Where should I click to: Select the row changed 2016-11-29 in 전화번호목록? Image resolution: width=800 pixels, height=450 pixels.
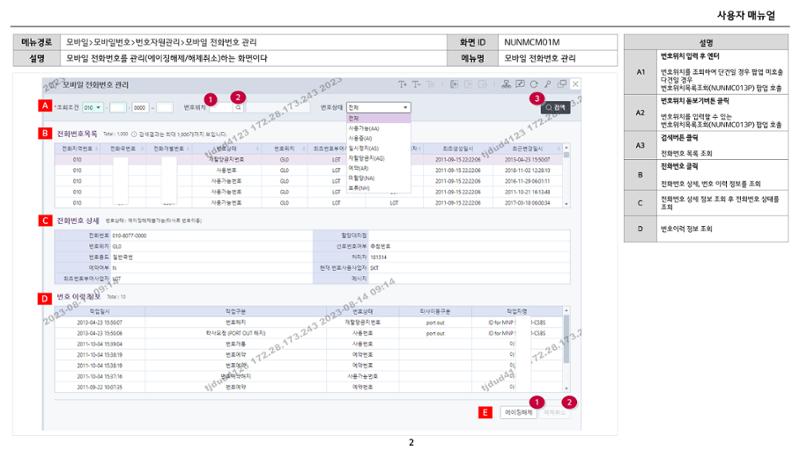(x=309, y=181)
